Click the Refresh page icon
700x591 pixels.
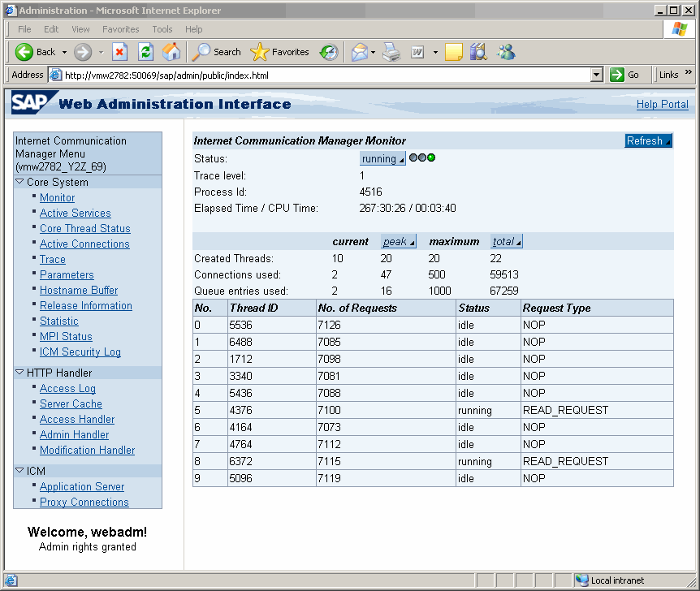pyautogui.click(x=145, y=52)
